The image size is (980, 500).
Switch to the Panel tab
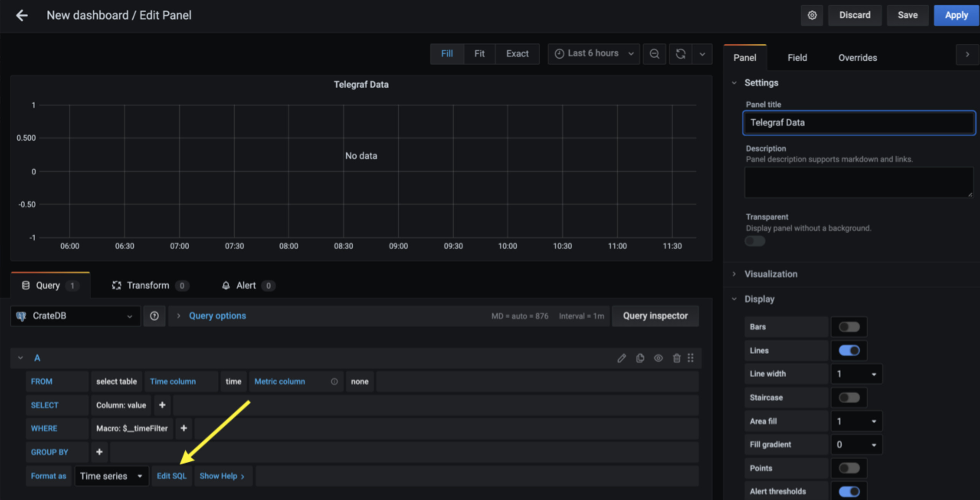click(745, 58)
